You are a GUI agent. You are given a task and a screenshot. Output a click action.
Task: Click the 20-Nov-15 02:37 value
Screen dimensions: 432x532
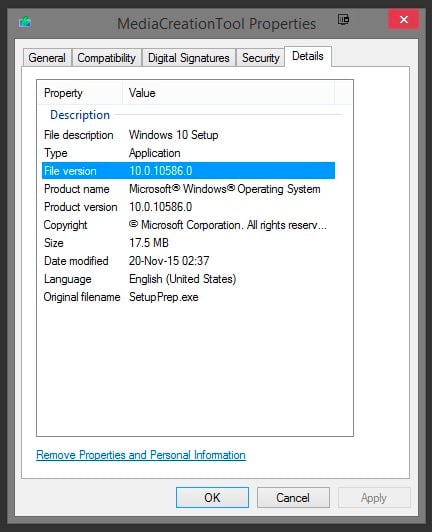pos(169,261)
